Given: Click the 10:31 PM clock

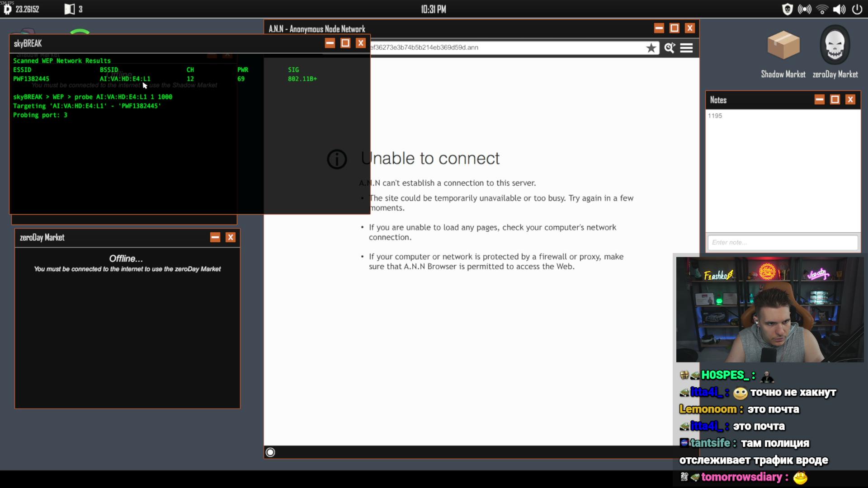Looking at the screenshot, I should click(x=434, y=9).
